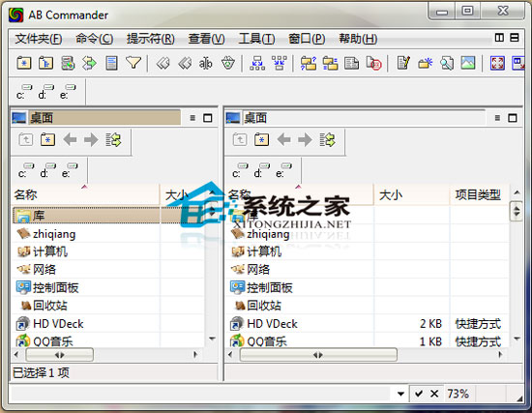Image resolution: width=532 pixels, height=413 pixels.
Task: Open the 文件夹(F) menu
Action: [39, 39]
